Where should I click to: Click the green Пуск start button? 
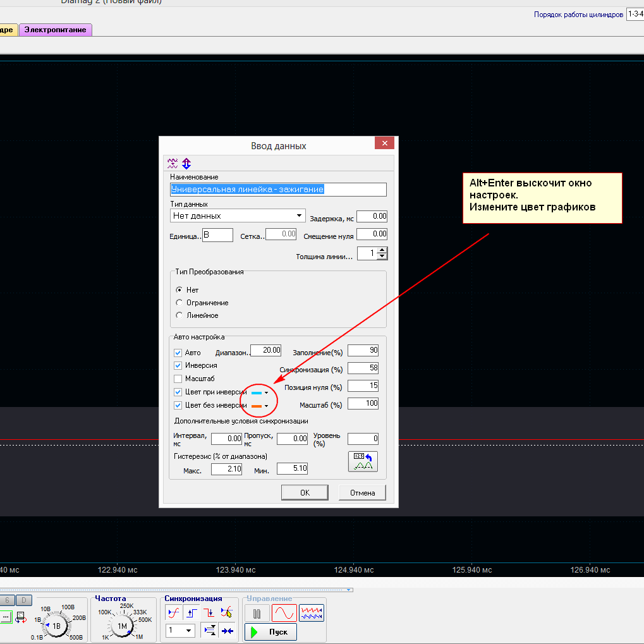270,632
